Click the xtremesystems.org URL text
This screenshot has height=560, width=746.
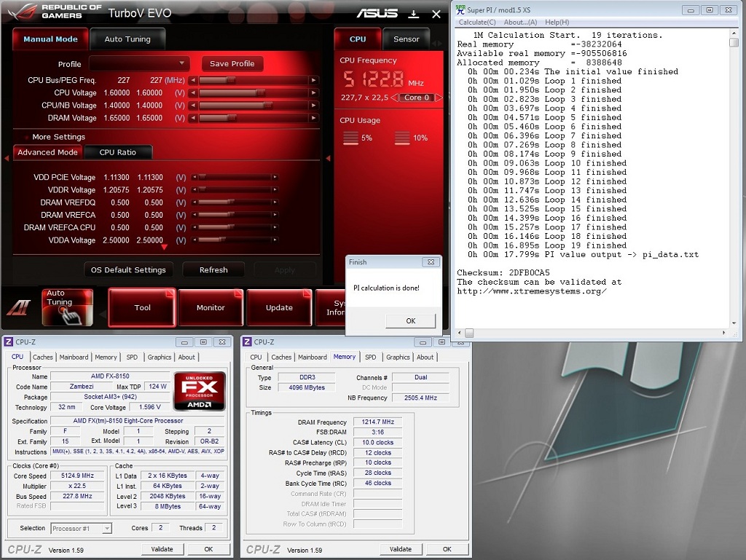pos(532,291)
